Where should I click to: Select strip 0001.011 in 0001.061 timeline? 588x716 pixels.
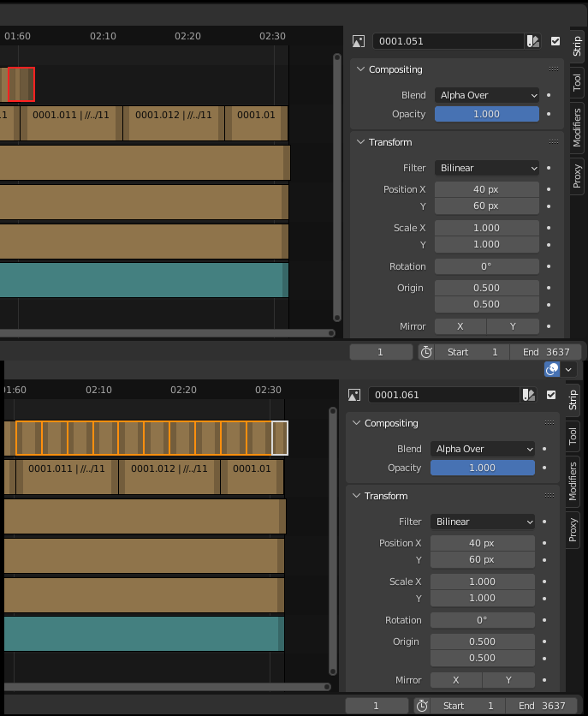point(67,477)
